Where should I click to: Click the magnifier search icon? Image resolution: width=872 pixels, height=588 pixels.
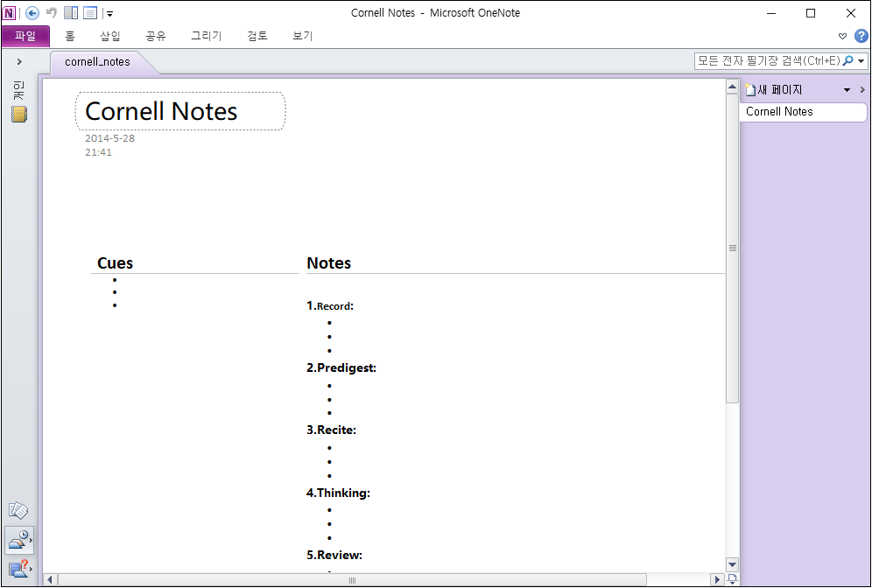(x=848, y=61)
